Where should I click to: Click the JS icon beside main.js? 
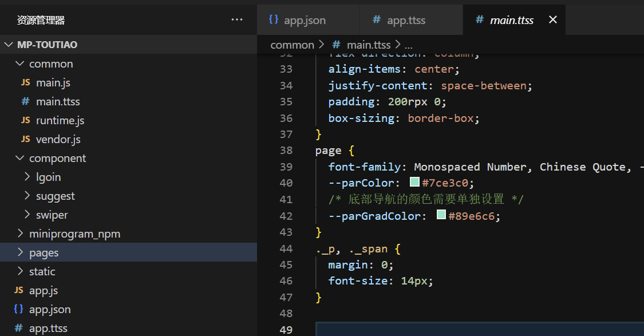(25, 82)
